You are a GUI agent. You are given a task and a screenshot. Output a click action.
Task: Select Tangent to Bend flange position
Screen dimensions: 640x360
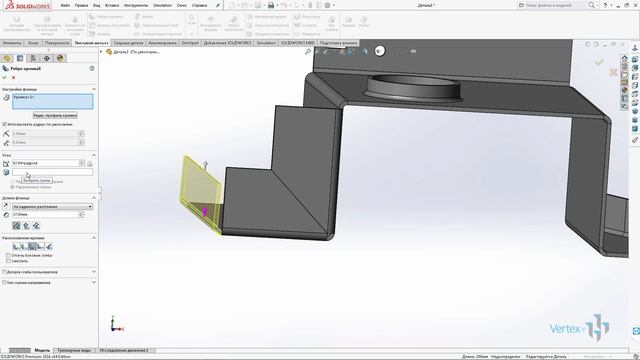49,247
